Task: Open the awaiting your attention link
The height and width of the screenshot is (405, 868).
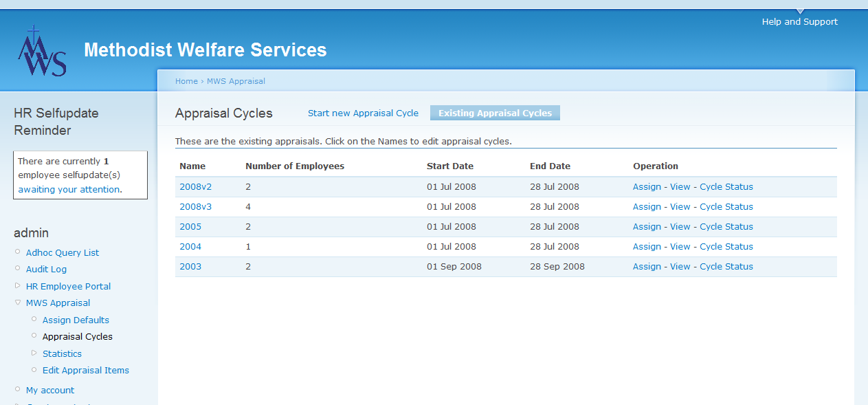Action: (69, 189)
